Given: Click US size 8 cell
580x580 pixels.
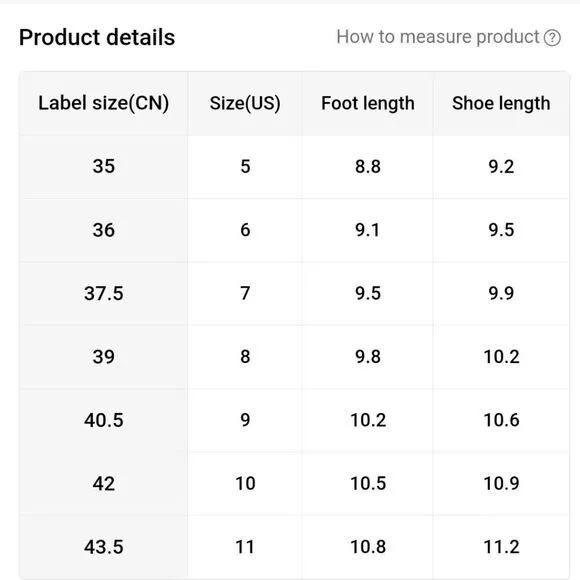Looking at the screenshot, I should (x=245, y=357).
